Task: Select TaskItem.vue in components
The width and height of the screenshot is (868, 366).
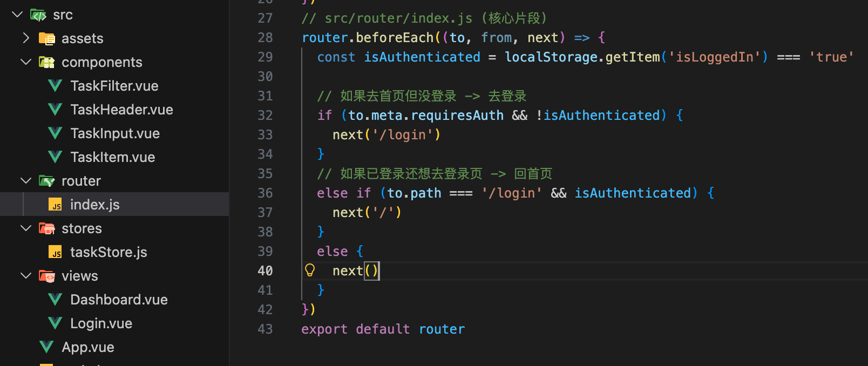Action: (112, 157)
